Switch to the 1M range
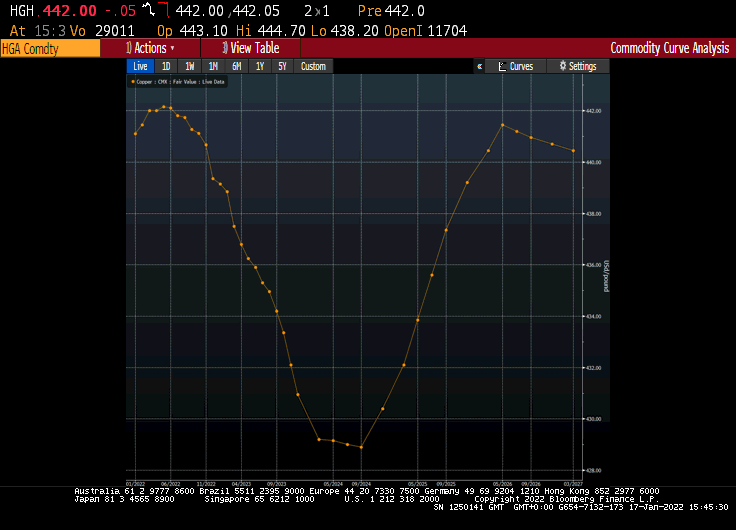Viewport: 736px width, 530px height. 213,66
